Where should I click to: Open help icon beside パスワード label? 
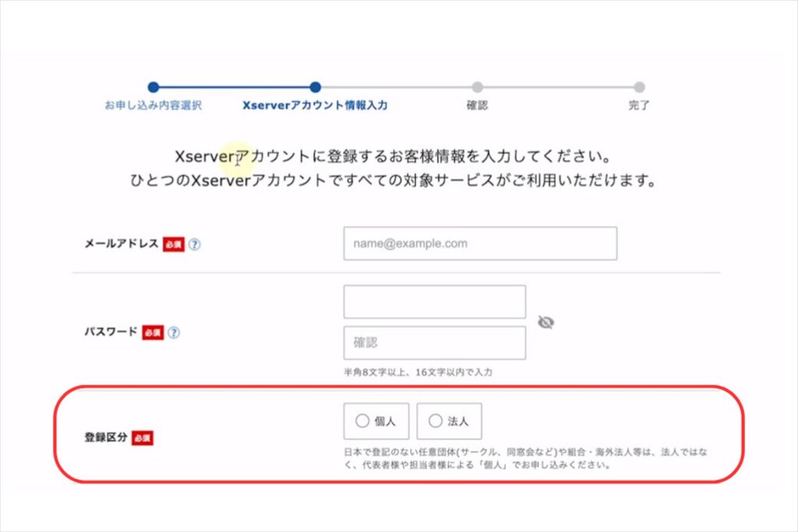(174, 333)
